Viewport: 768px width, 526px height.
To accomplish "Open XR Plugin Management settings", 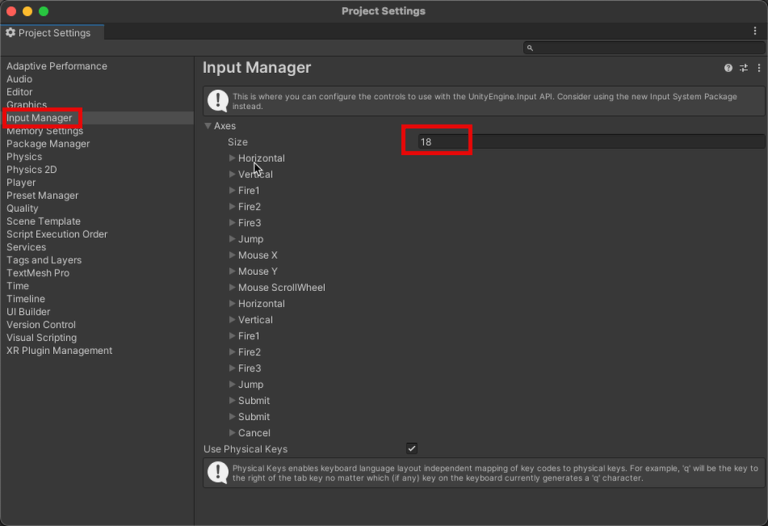I will [x=59, y=351].
